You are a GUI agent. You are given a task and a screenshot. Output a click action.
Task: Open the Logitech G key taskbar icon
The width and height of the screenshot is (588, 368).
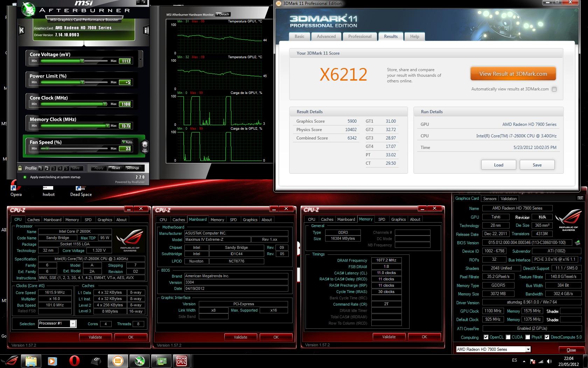(96, 361)
